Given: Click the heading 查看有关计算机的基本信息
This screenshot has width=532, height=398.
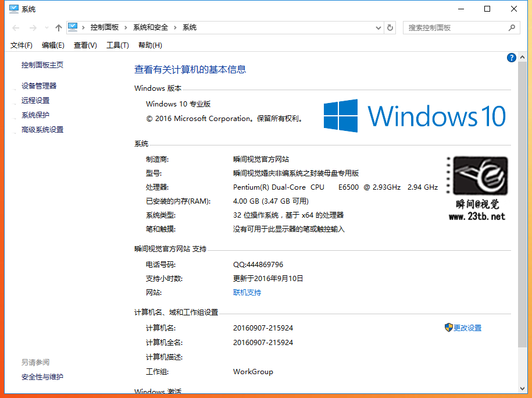Looking at the screenshot, I should pos(190,70).
